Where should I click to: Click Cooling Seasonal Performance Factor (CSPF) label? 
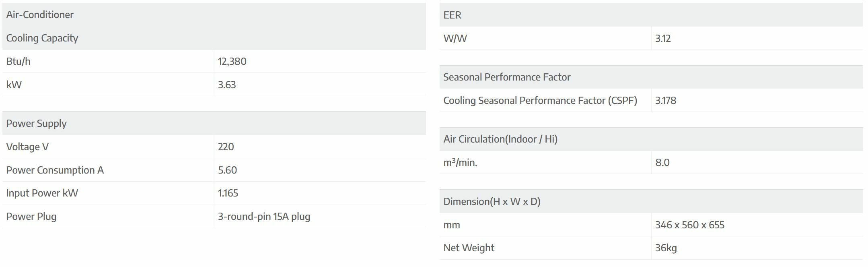point(540,101)
